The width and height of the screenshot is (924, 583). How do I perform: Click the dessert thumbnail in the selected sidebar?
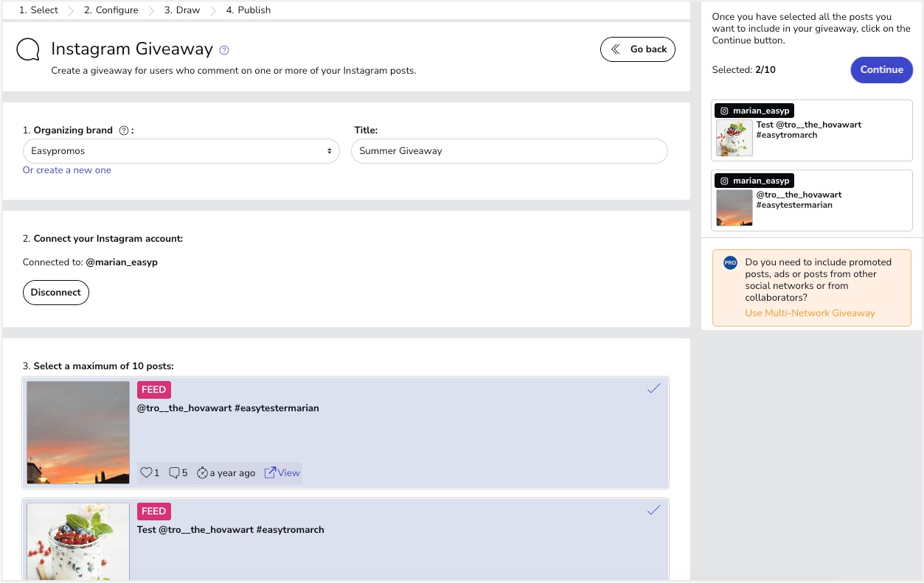(734, 138)
